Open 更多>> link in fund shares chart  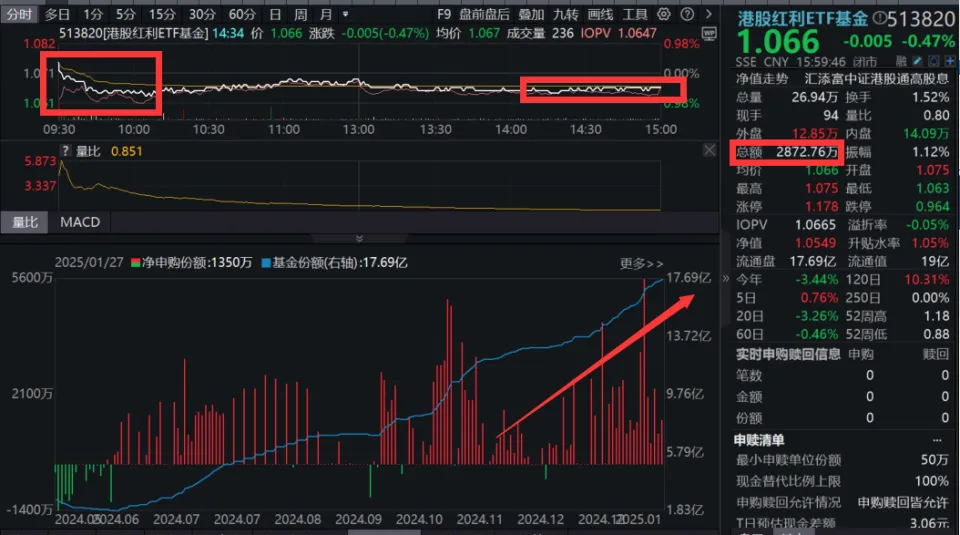(641, 264)
